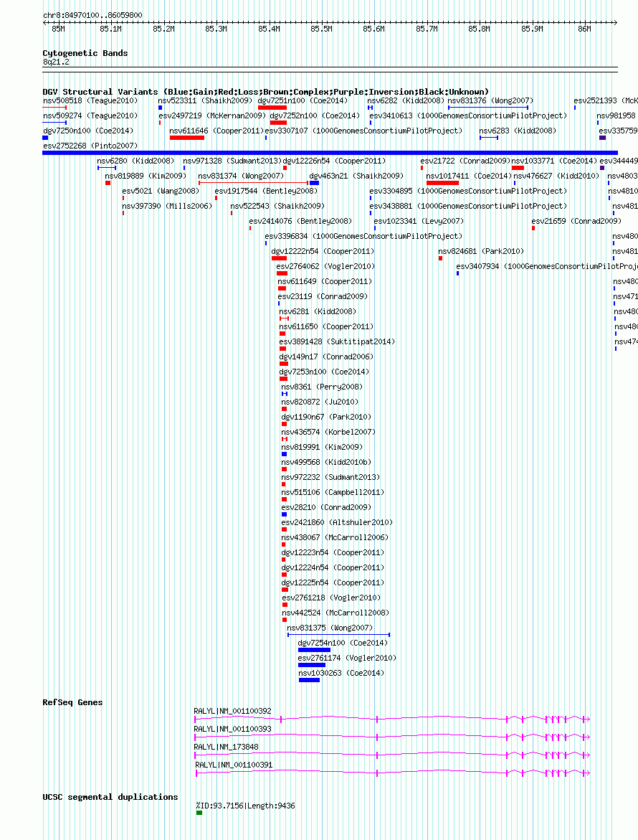Click the nsv436574 (Korbel2007) label
This screenshot has width=638, height=840.
[x=328, y=431]
